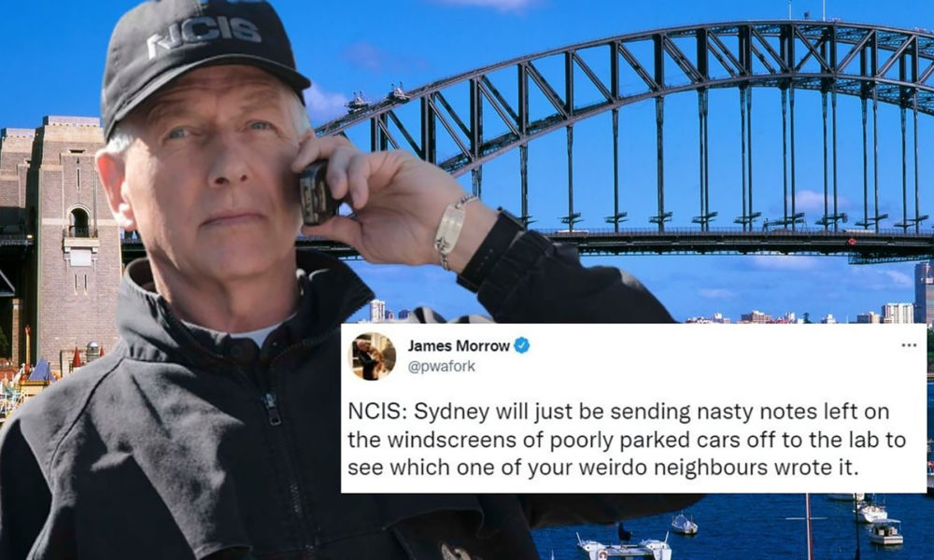Click the silver bracelet on the wrist

pyautogui.click(x=451, y=229)
